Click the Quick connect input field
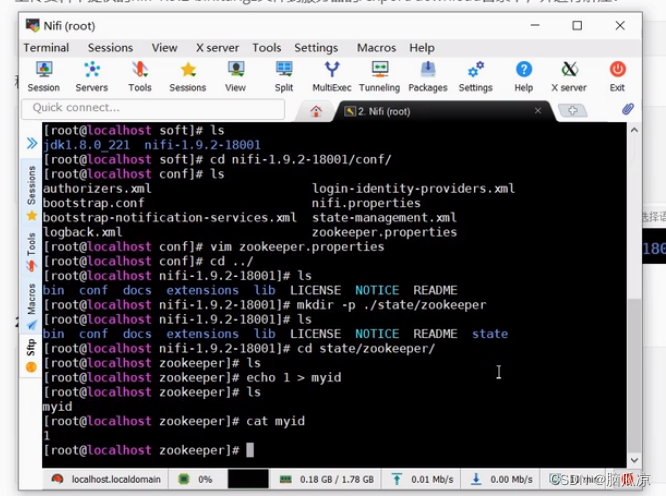The height and width of the screenshot is (496, 666). click(x=153, y=108)
